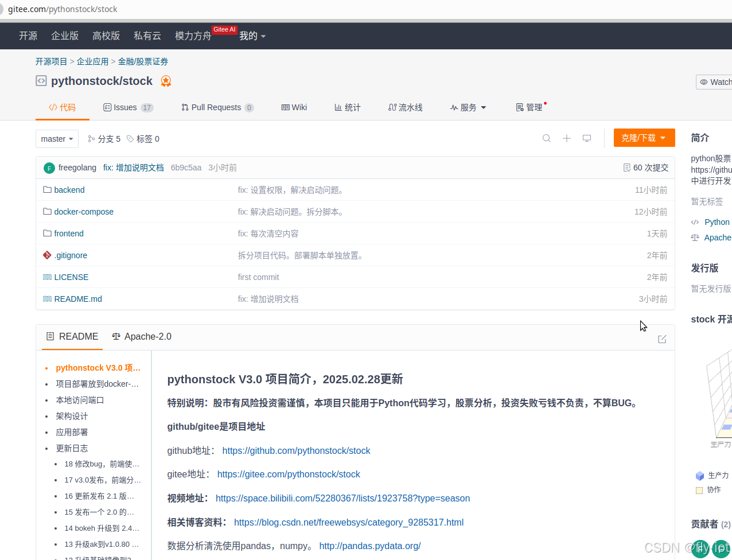Open the 企业应用 breadcrumb link
This screenshot has width=732, height=560.
click(93, 61)
